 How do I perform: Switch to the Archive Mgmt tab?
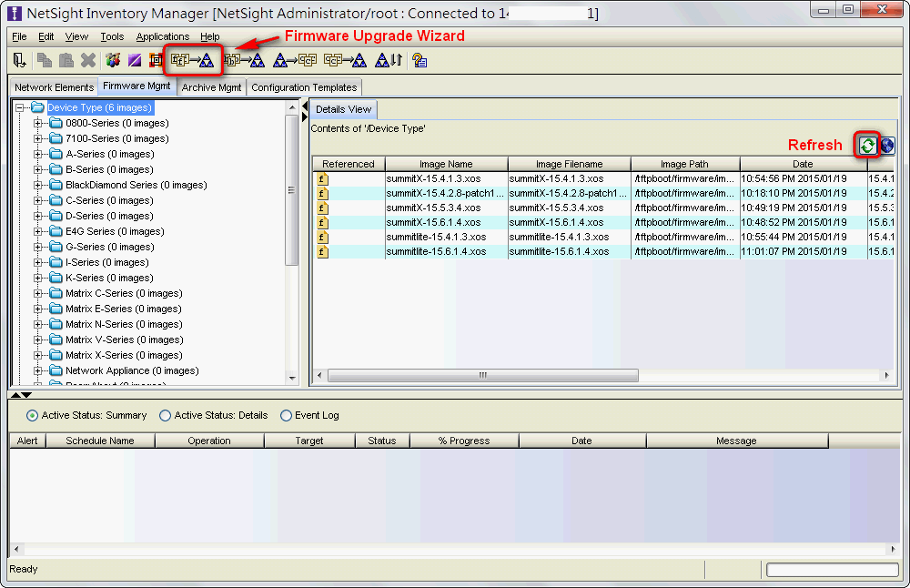tap(211, 87)
